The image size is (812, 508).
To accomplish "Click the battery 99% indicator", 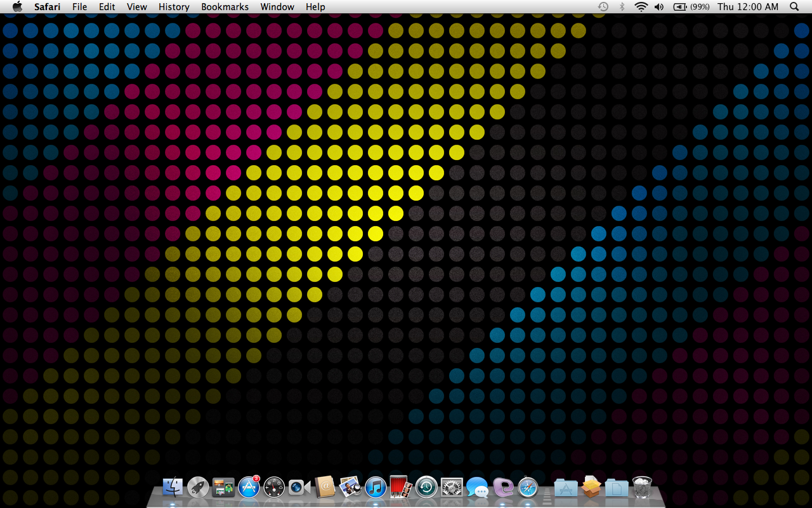I will 691,6.
